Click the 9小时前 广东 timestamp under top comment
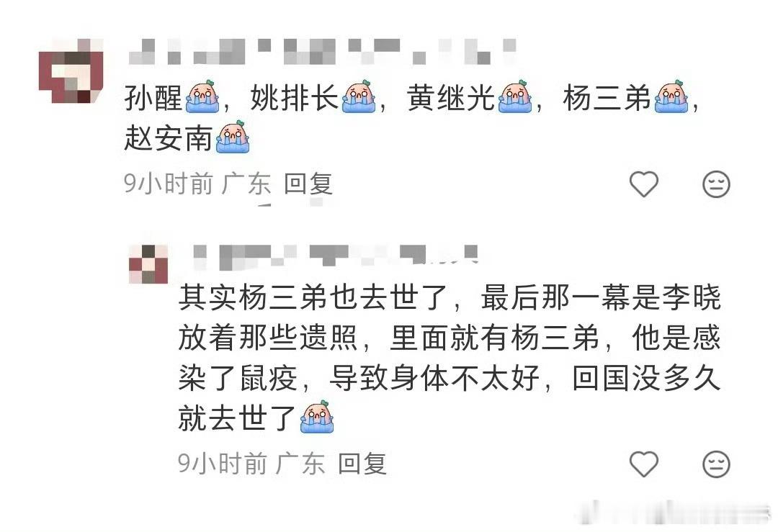 pyautogui.click(x=197, y=184)
